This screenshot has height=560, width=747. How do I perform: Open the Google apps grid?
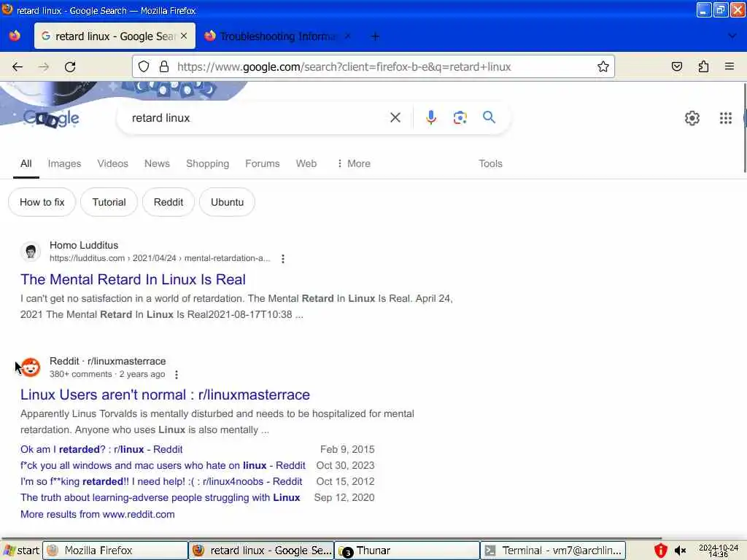(726, 118)
